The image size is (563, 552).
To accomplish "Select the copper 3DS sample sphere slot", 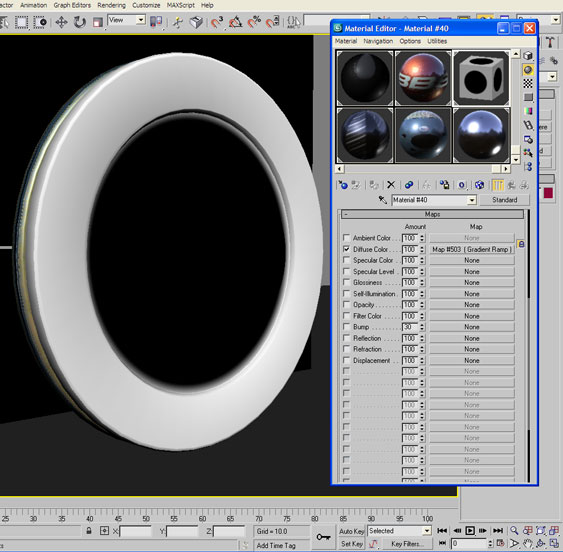I will pyautogui.click(x=423, y=78).
